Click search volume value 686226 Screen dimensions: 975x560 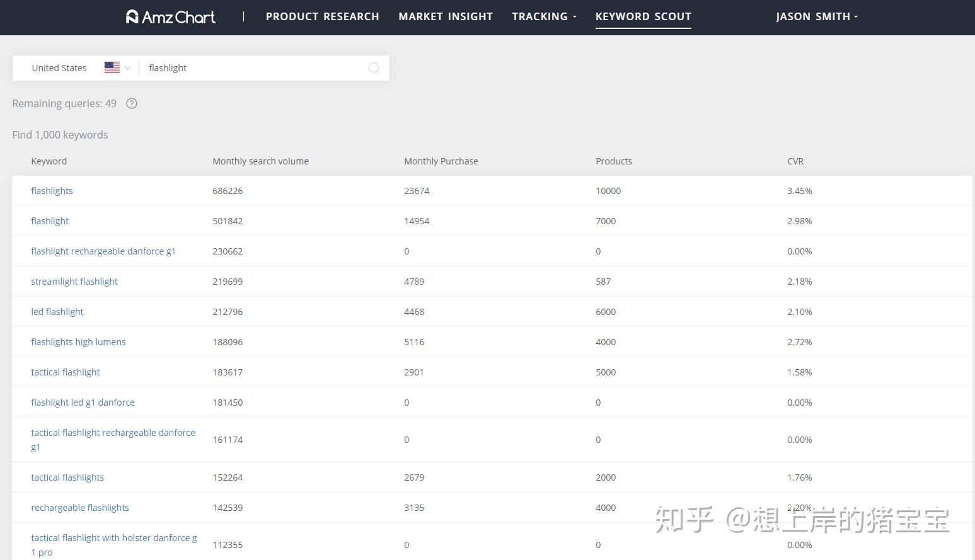[x=228, y=191]
